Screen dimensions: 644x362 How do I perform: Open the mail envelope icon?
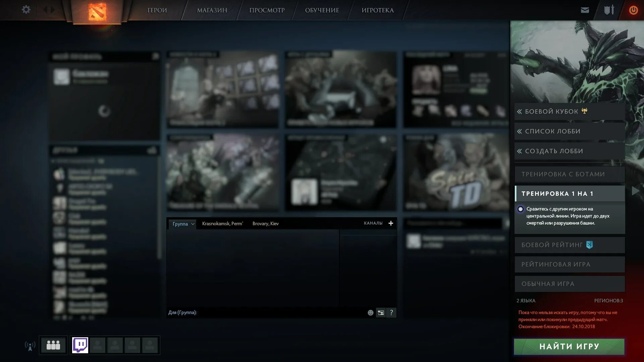[585, 10]
